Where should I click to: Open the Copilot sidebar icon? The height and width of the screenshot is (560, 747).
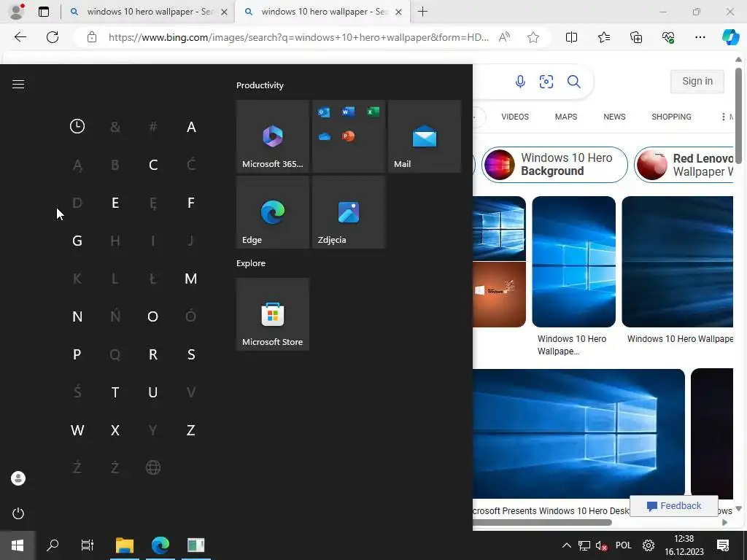(x=730, y=37)
